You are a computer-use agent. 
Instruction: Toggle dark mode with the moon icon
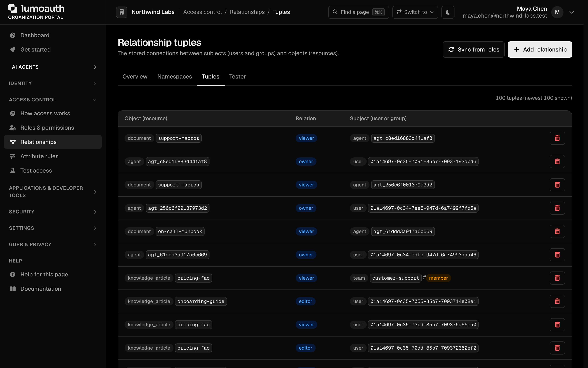pyautogui.click(x=448, y=12)
